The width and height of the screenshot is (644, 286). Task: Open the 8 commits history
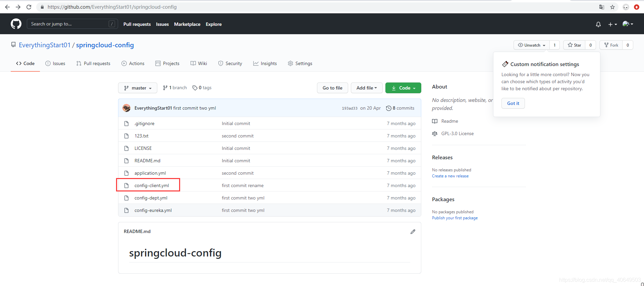tap(400, 108)
